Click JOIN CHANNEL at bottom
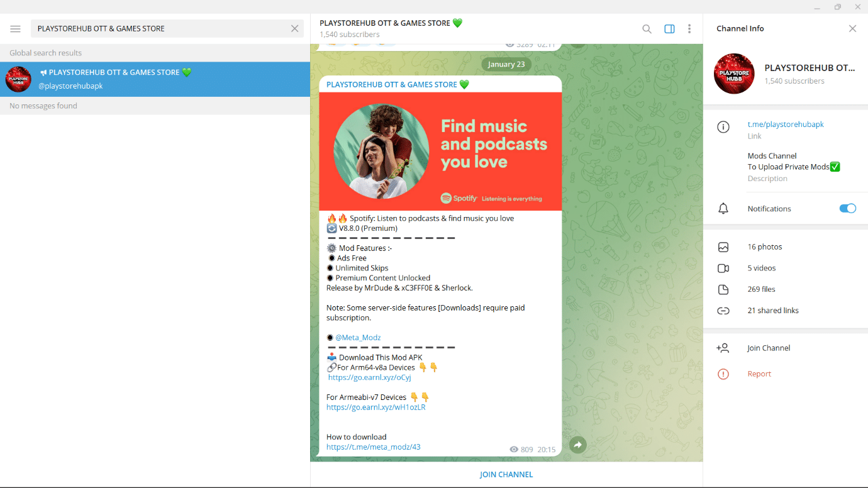The image size is (868, 488). 506,475
